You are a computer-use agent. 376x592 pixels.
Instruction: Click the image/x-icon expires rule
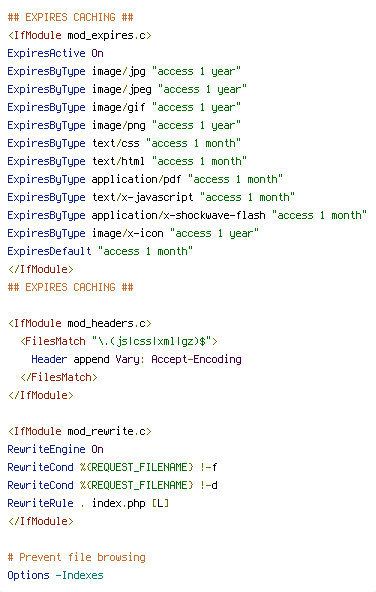click(133, 233)
